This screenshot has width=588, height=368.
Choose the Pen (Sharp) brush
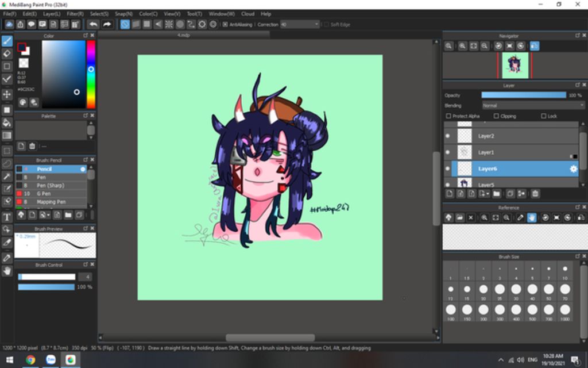[51, 186]
